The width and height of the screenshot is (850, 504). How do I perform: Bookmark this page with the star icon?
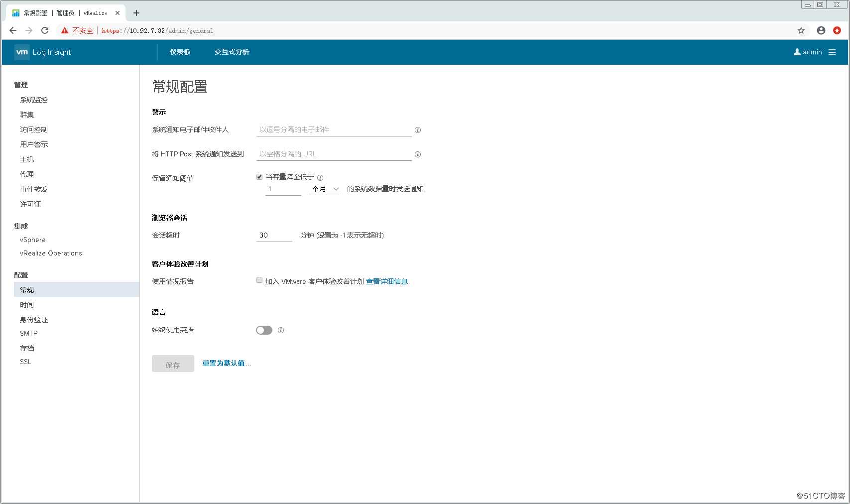pyautogui.click(x=801, y=30)
